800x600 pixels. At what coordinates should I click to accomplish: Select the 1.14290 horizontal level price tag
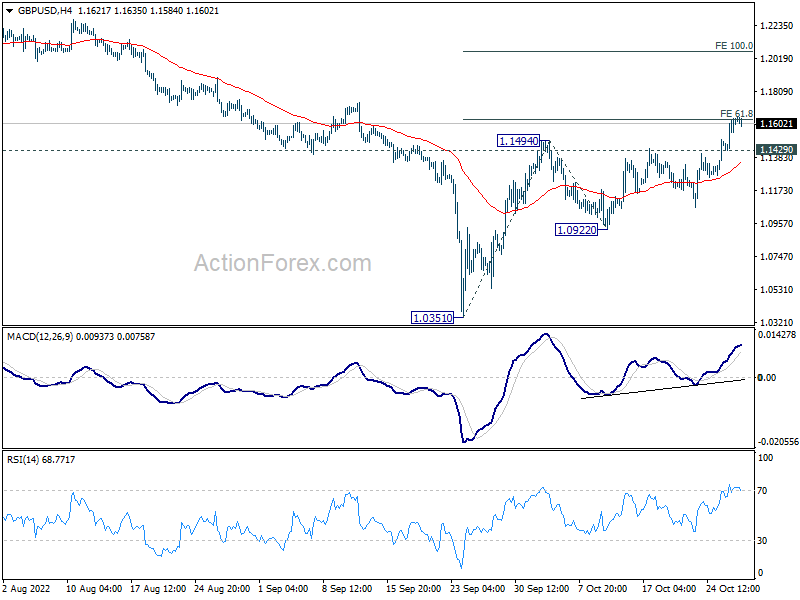[x=776, y=149]
